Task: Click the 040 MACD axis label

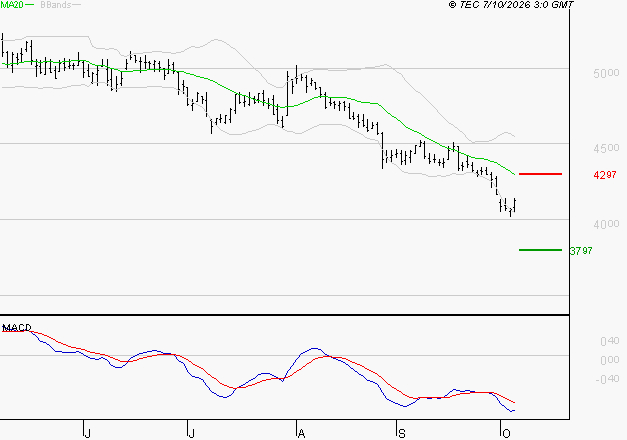Action: point(610,341)
